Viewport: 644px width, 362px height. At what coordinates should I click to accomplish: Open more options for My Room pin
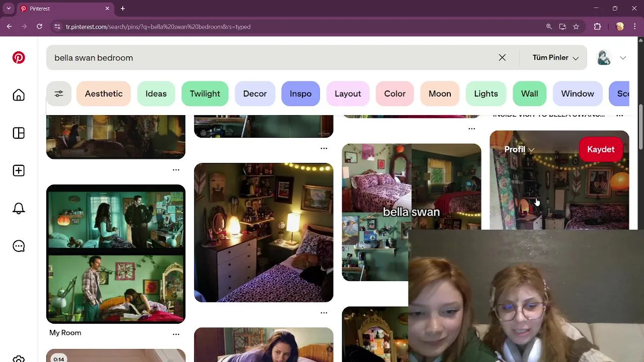pos(176,334)
